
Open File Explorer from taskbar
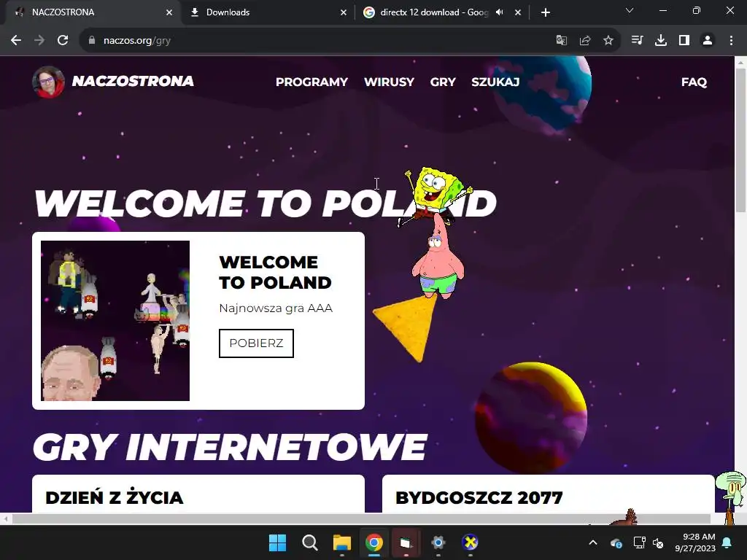click(341, 542)
